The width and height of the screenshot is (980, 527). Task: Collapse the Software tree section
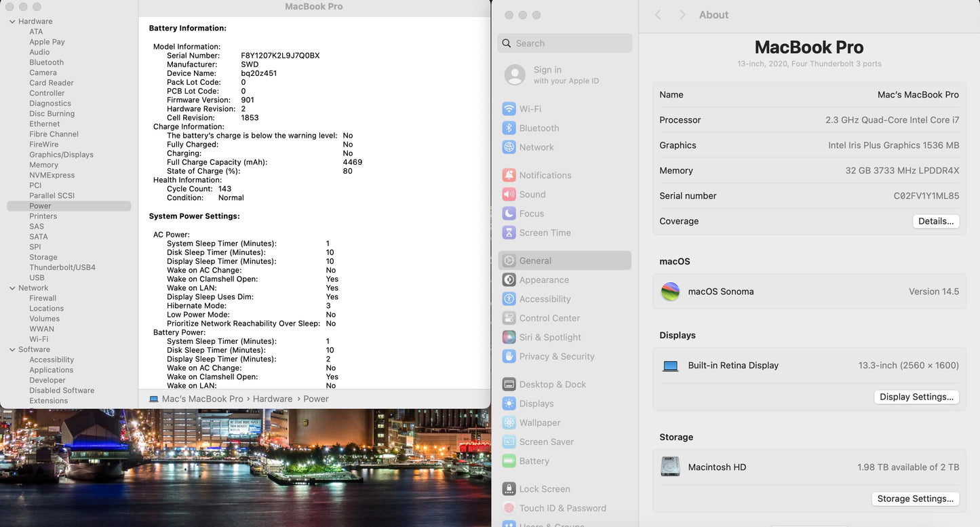pos(12,350)
